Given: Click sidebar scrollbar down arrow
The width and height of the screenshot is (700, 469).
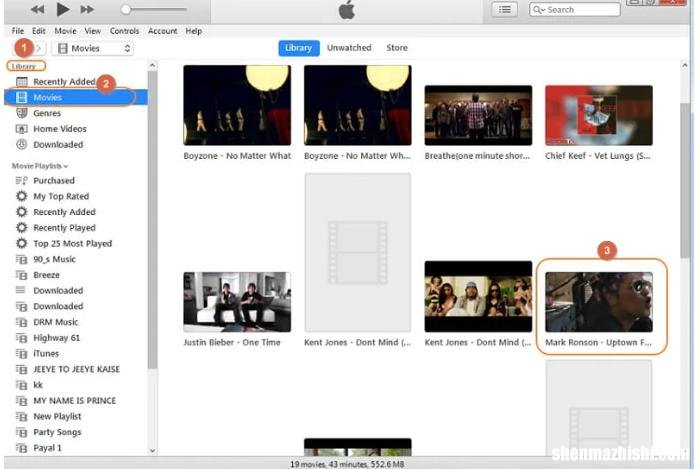Looking at the screenshot, I should [152, 451].
